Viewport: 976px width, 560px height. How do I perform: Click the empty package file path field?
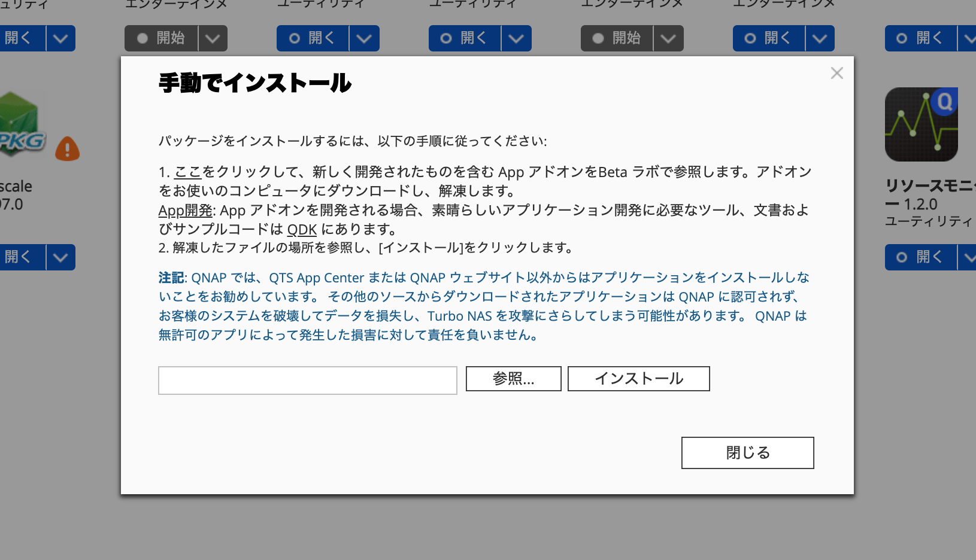307,381
